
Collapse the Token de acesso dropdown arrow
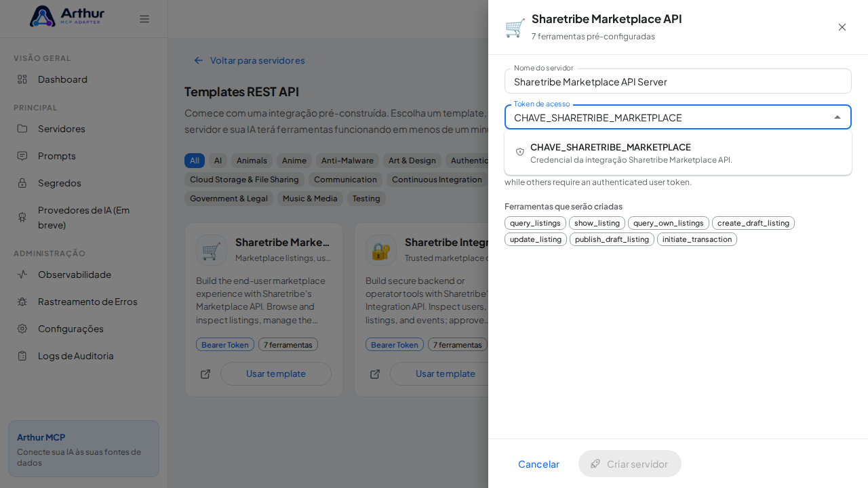pos(837,117)
